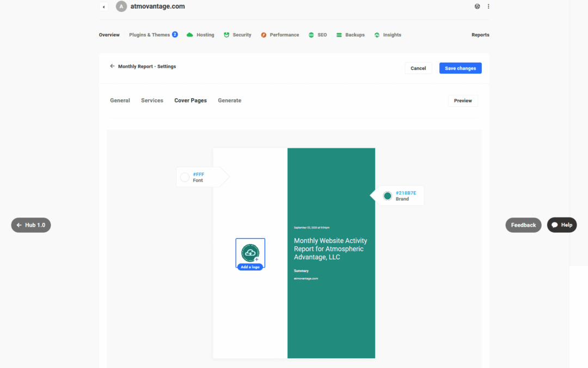Click the Cancel button
Image resolution: width=588 pixels, height=368 pixels.
pyautogui.click(x=418, y=68)
